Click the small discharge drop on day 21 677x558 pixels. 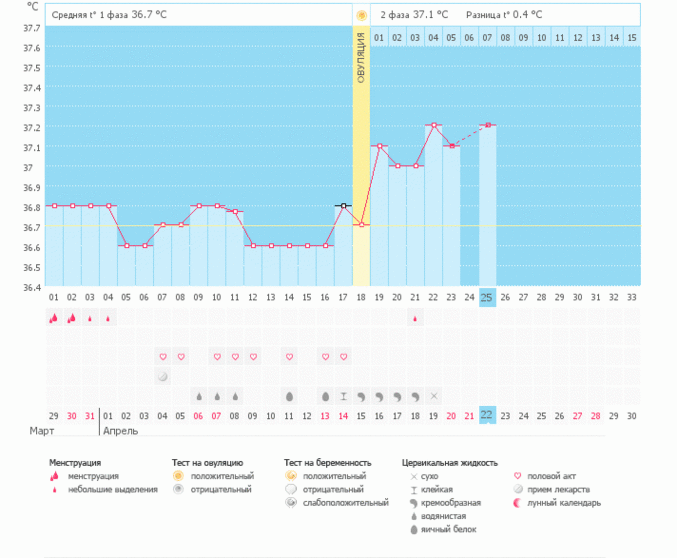415,318
